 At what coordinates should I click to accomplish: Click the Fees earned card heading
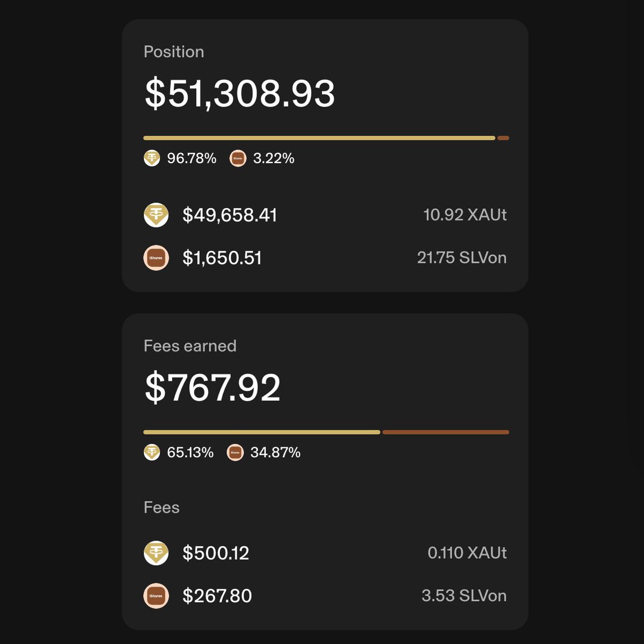(190, 346)
